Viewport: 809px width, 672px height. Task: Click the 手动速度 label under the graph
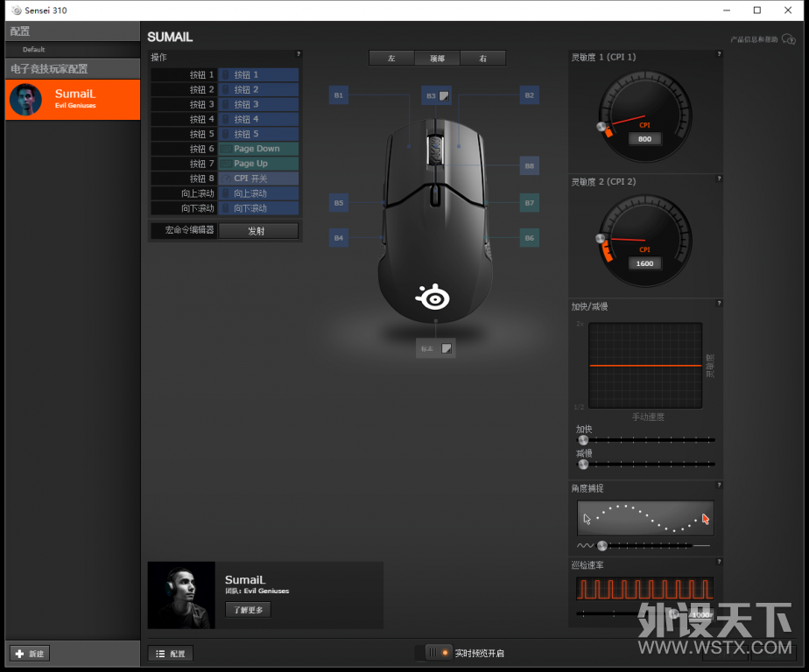point(649,416)
